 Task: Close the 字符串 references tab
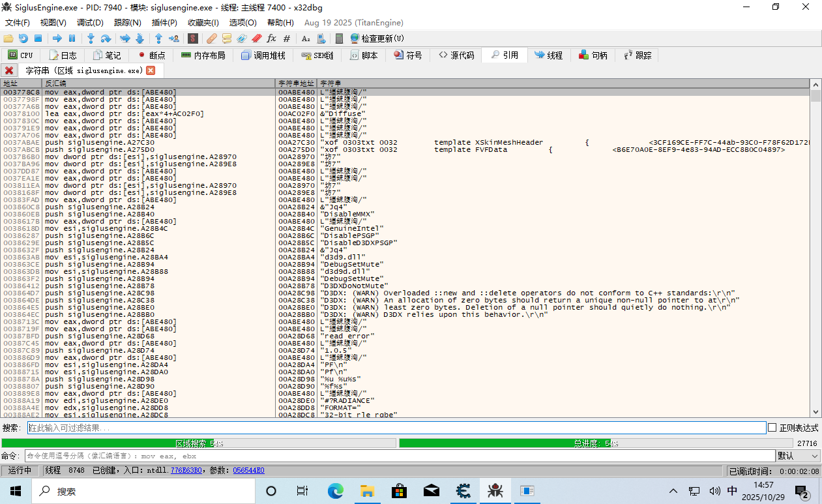pyautogui.click(x=151, y=70)
